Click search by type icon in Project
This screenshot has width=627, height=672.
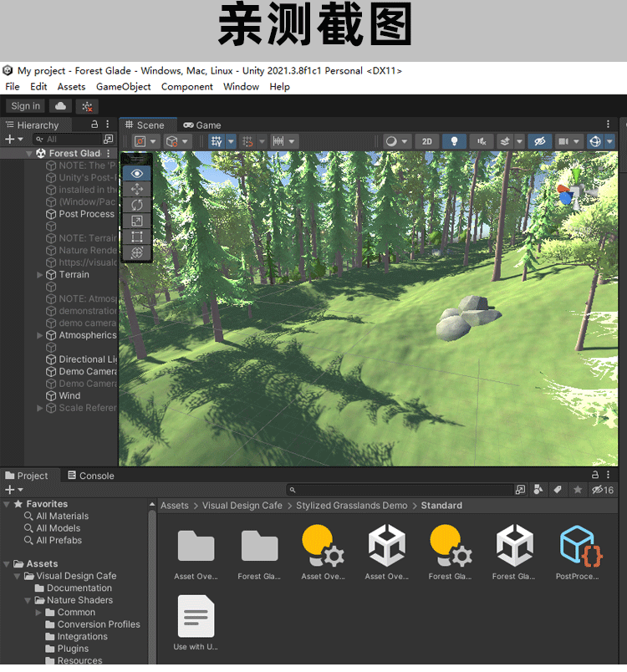(538, 490)
